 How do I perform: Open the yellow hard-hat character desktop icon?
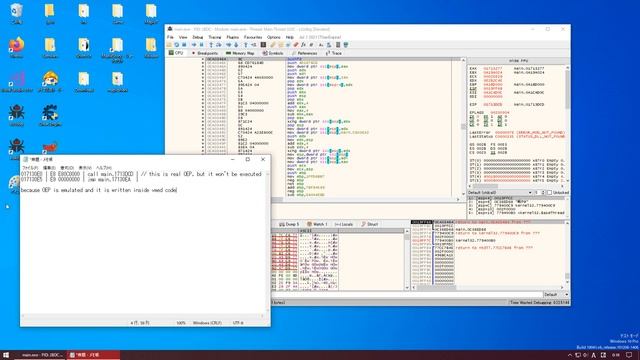pyautogui.click(x=50, y=82)
